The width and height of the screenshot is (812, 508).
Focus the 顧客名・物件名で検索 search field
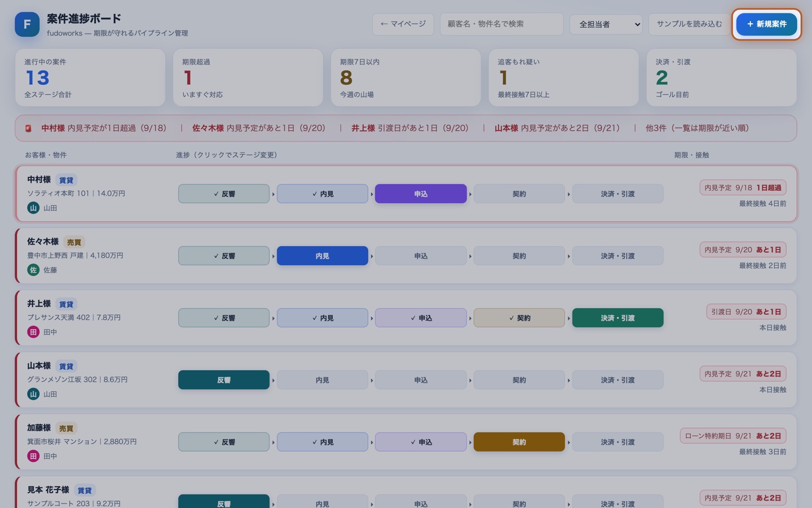coord(501,24)
